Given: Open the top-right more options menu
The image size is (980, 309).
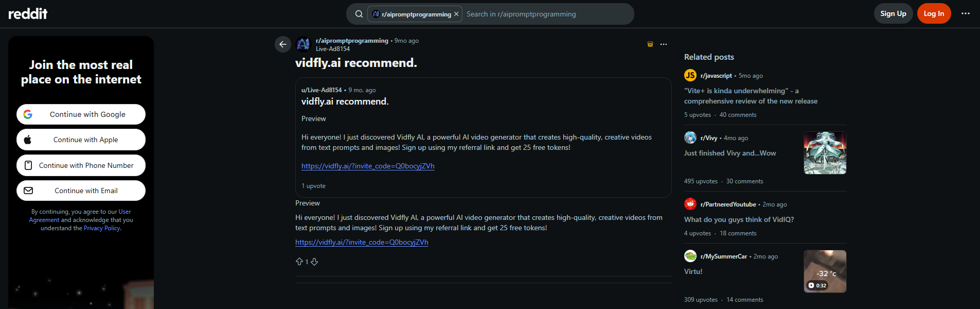Looking at the screenshot, I should pyautogui.click(x=966, y=13).
